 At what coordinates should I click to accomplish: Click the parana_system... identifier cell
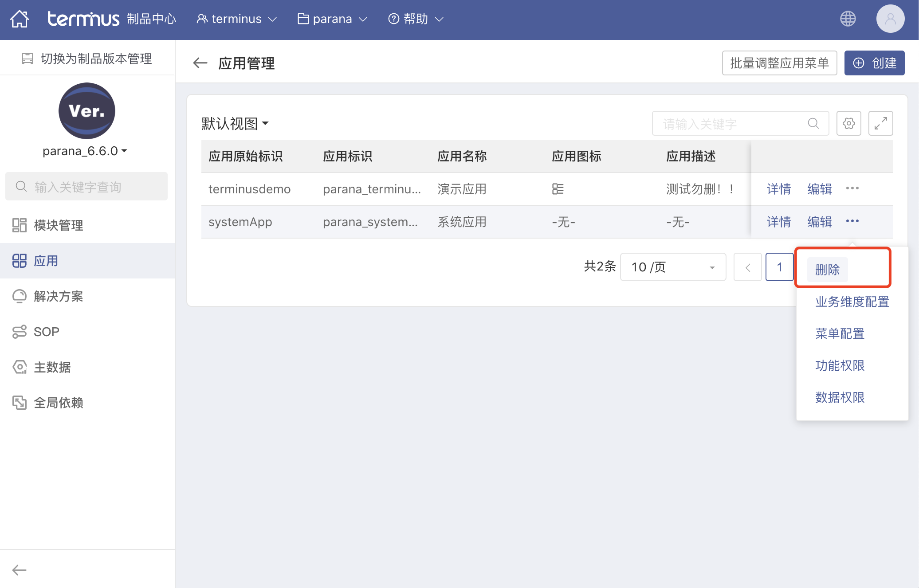[x=370, y=222]
